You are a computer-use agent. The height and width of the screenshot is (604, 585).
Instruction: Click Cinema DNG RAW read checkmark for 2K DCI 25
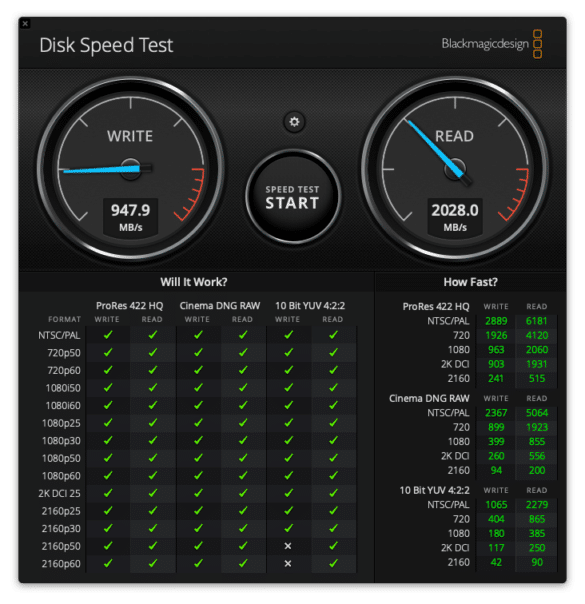click(243, 493)
